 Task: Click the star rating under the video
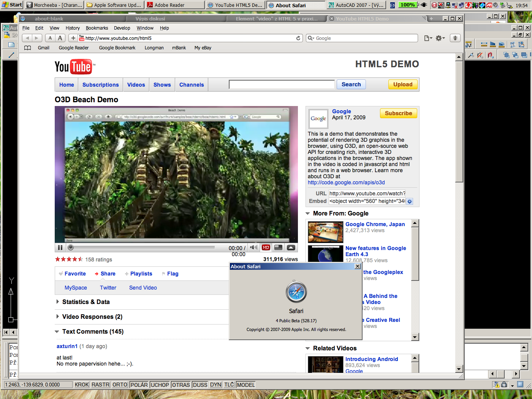(x=69, y=259)
